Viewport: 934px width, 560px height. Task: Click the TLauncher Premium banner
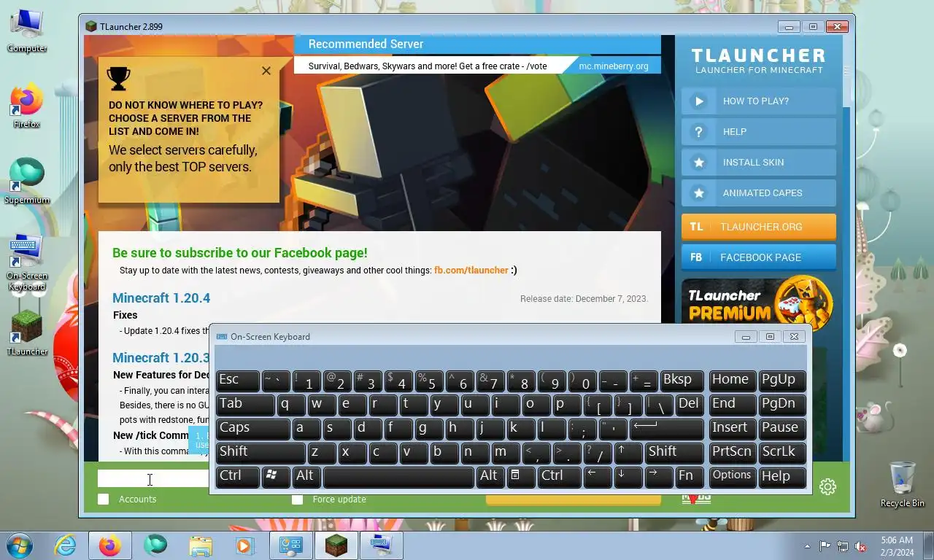click(x=759, y=300)
